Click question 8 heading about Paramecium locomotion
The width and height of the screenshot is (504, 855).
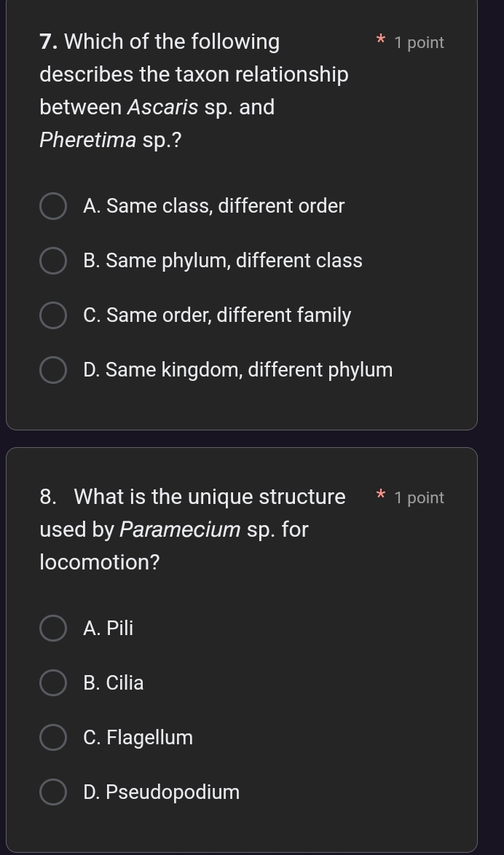193,529
